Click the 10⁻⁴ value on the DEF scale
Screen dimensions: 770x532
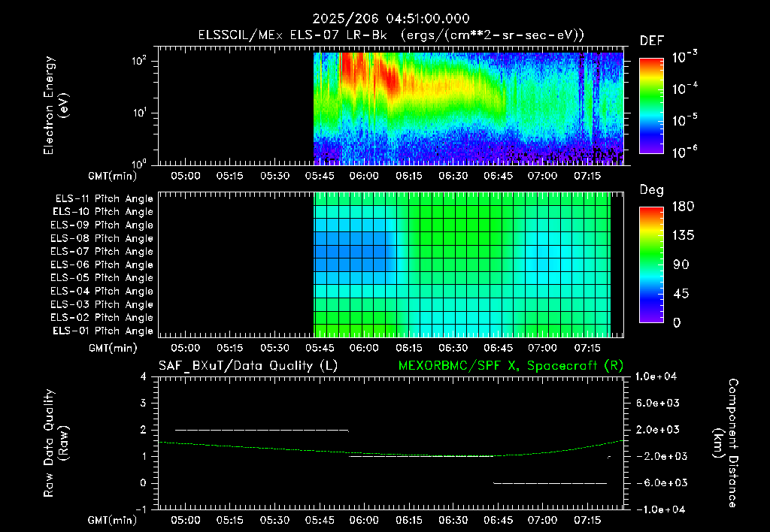click(x=684, y=89)
